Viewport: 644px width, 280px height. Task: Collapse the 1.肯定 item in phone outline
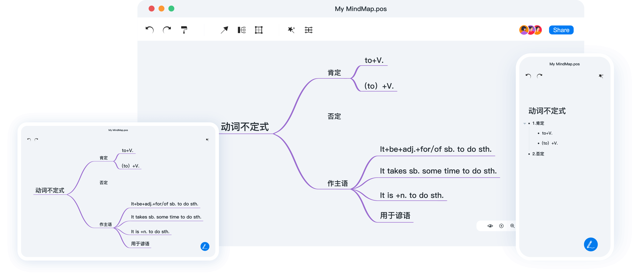[524, 123]
